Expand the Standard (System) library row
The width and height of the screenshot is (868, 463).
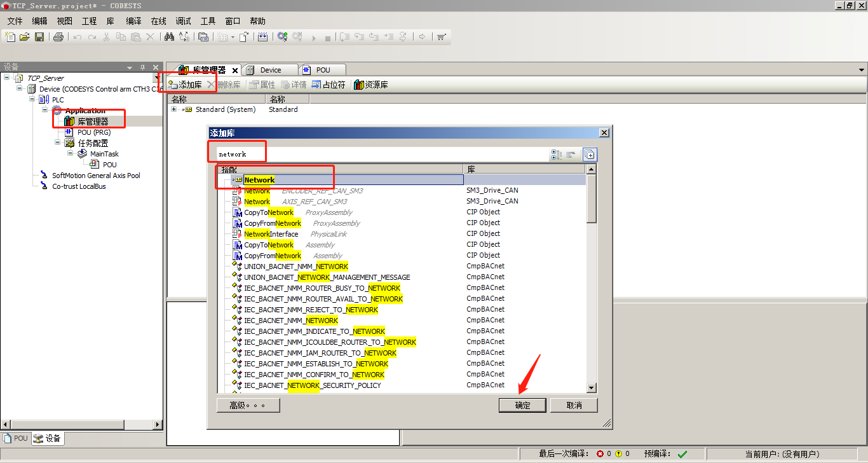[174, 109]
